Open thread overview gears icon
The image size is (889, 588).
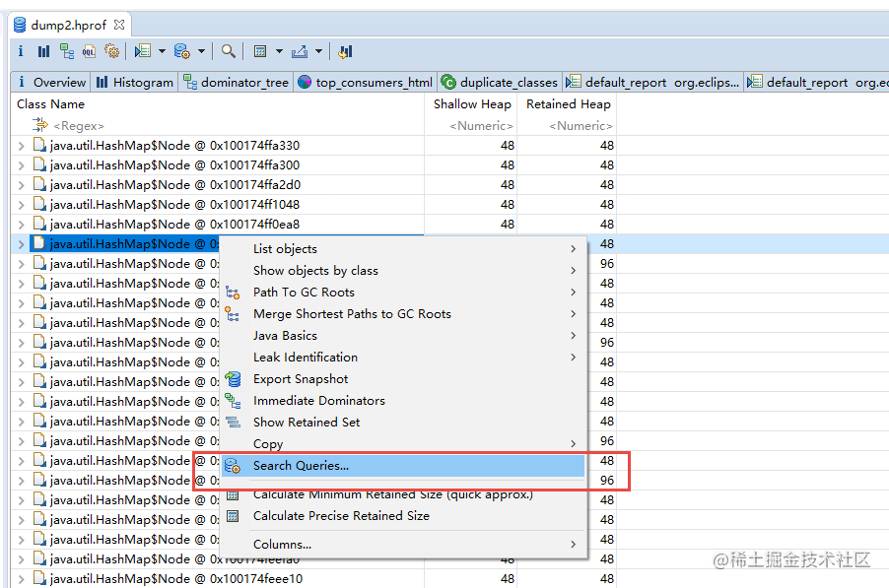coord(112,51)
